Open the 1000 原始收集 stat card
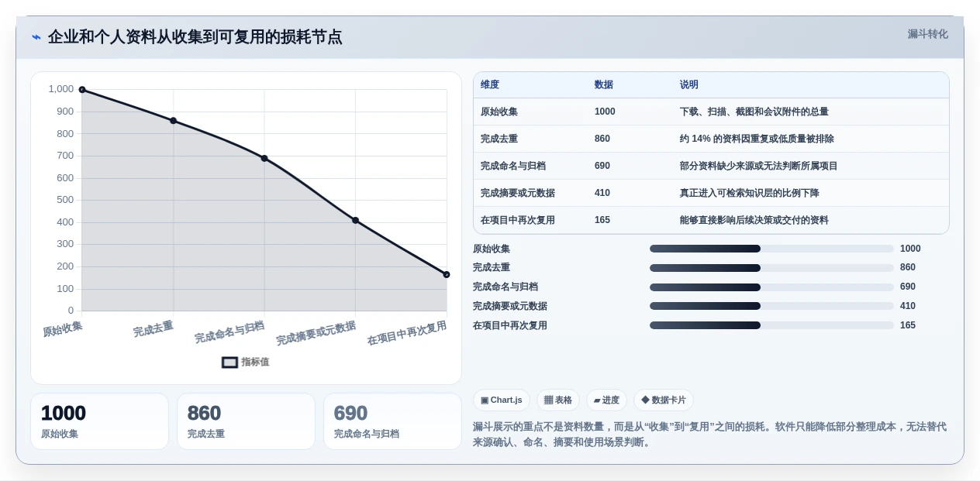The width and height of the screenshot is (980, 481). [x=99, y=421]
